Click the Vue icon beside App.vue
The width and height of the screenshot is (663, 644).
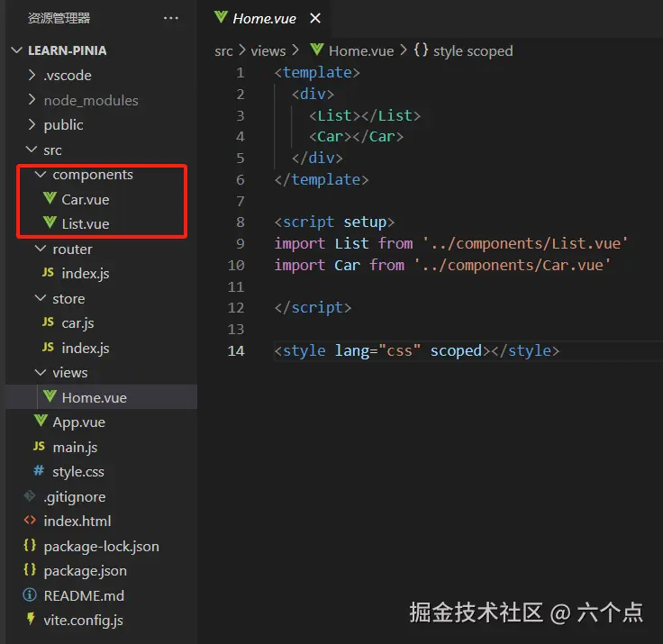point(41,421)
